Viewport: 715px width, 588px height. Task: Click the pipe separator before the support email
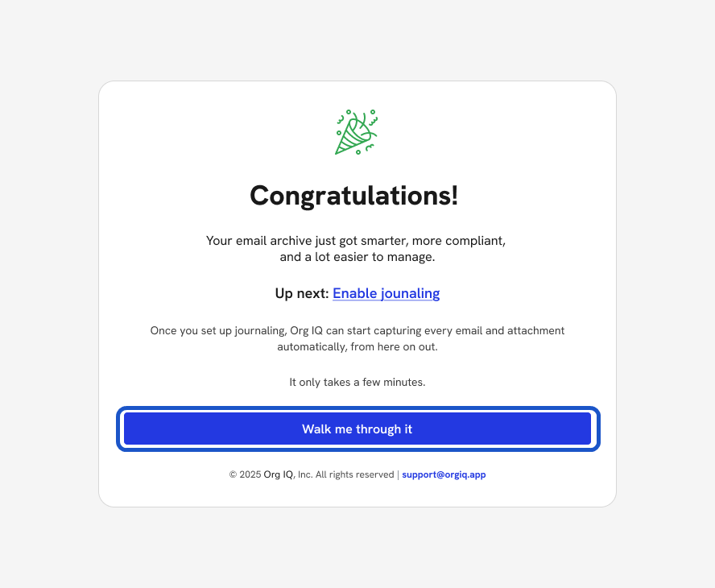pyautogui.click(x=398, y=475)
